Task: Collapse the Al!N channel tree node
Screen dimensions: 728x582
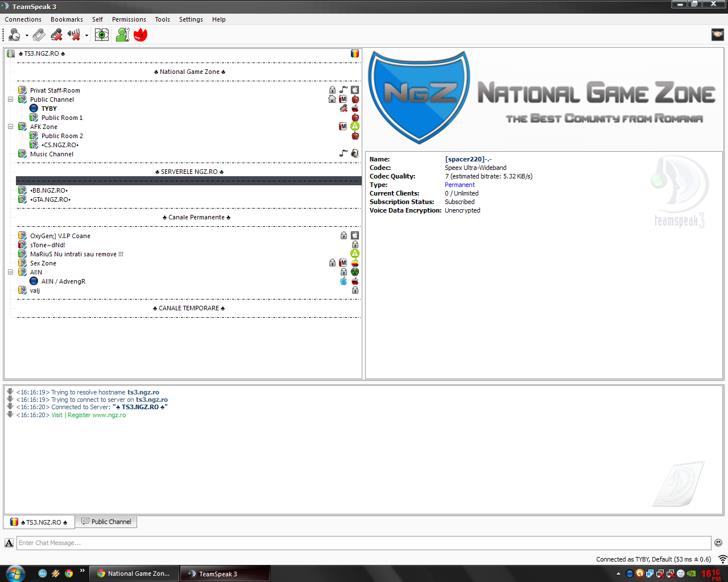Action: click(10, 272)
